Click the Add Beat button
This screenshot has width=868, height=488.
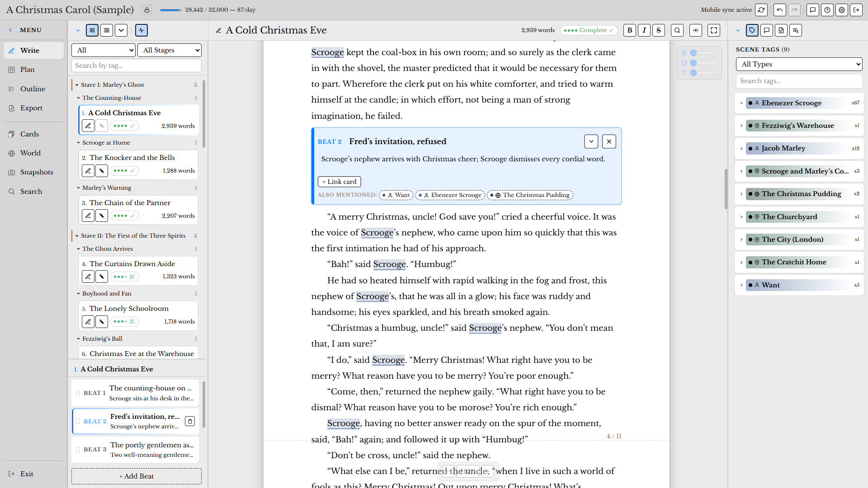[137, 476]
